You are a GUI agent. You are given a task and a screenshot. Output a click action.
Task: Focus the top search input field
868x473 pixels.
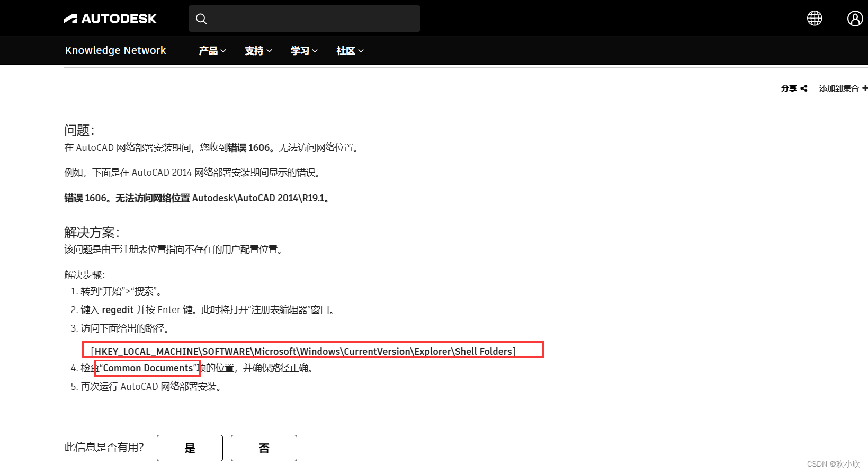click(312, 19)
